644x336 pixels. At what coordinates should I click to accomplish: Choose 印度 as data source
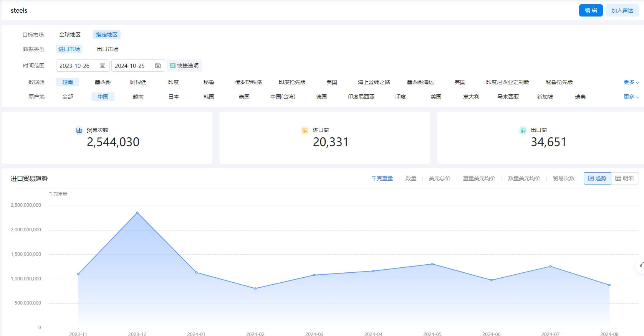point(174,82)
